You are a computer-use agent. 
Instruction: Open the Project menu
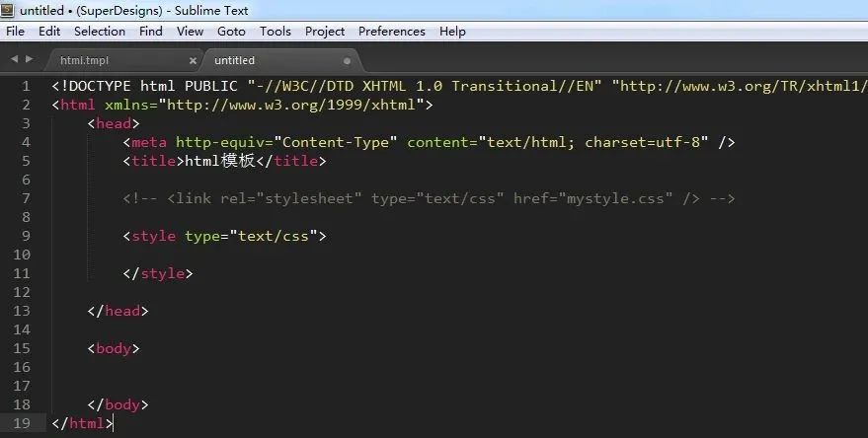325,32
